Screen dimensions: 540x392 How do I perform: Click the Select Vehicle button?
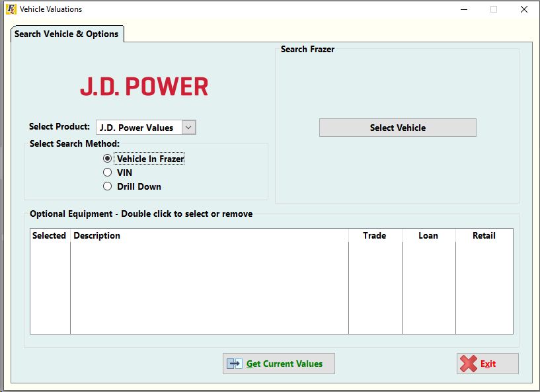click(x=398, y=128)
